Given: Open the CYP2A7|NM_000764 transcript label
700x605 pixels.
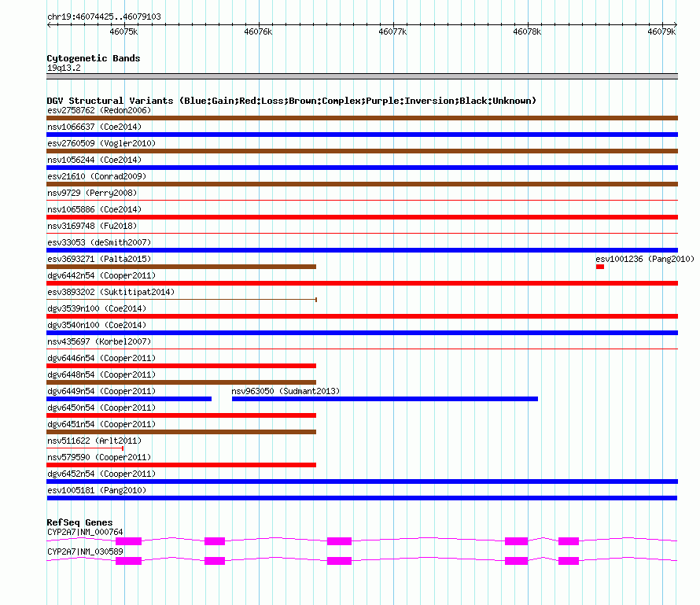Looking at the screenshot, I should (x=85, y=532).
